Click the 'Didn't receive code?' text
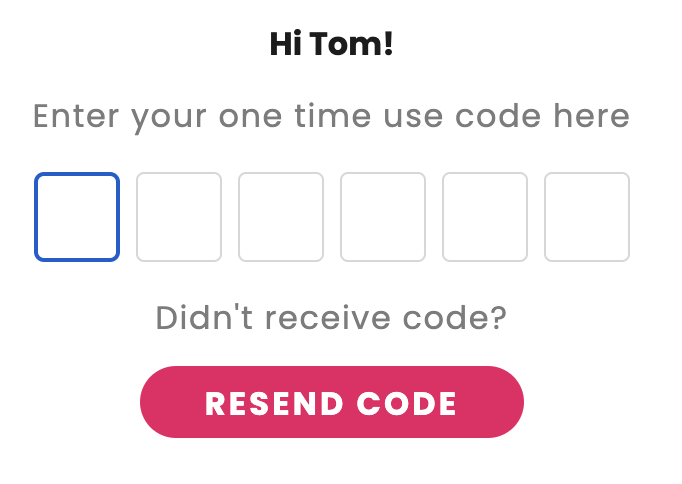Screen dimensions: 682x484 point(331,318)
